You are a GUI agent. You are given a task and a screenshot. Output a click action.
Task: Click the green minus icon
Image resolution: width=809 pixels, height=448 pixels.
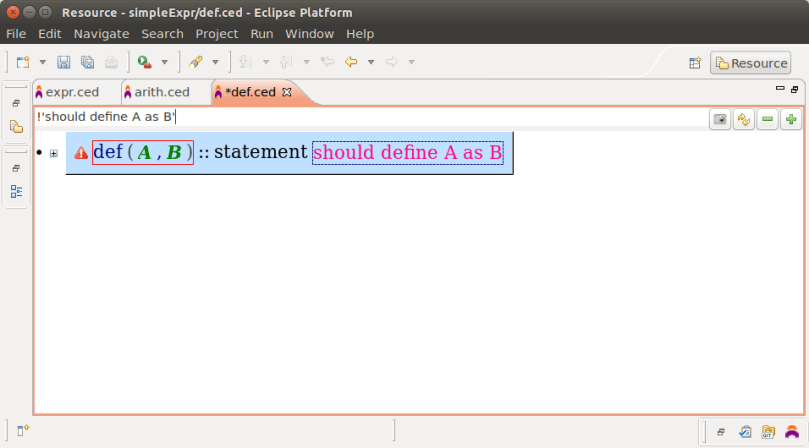767,119
